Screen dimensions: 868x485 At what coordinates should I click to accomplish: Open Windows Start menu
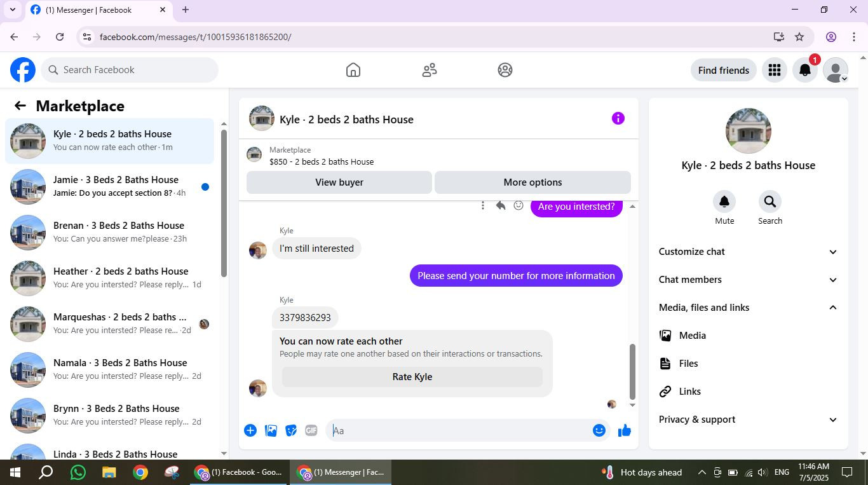click(x=15, y=472)
